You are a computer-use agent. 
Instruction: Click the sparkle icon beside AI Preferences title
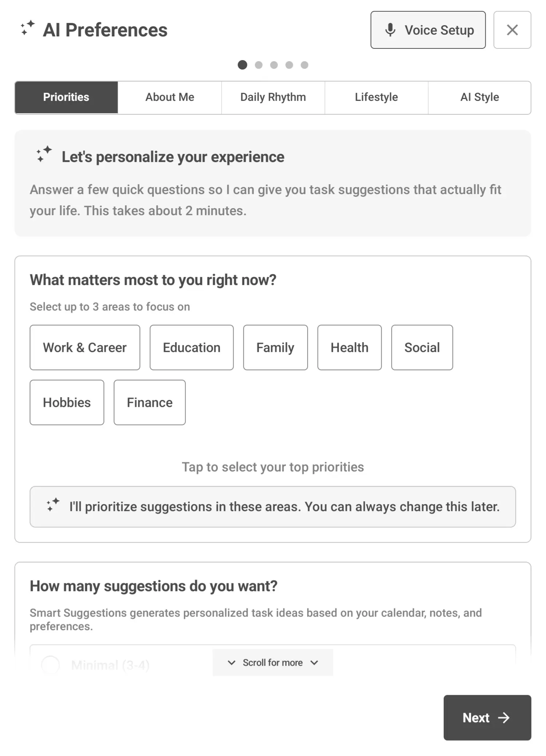point(27,29)
